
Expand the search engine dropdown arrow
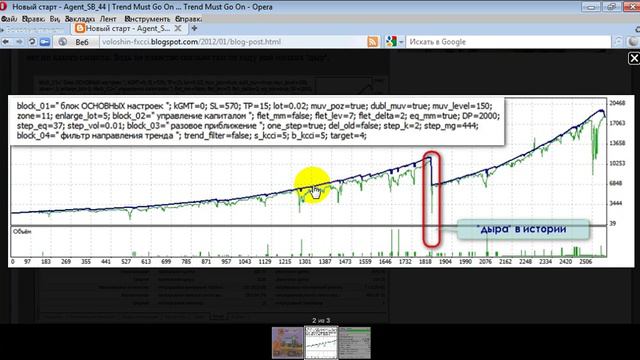[401, 42]
